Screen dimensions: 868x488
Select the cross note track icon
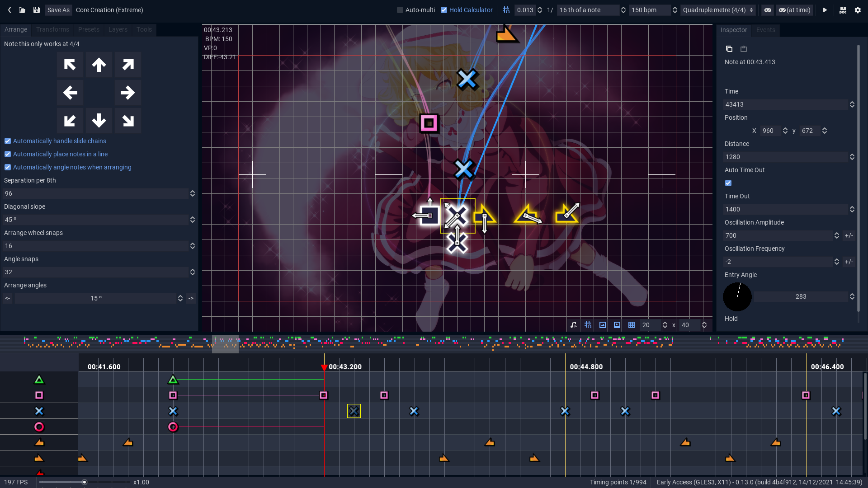[39, 411]
